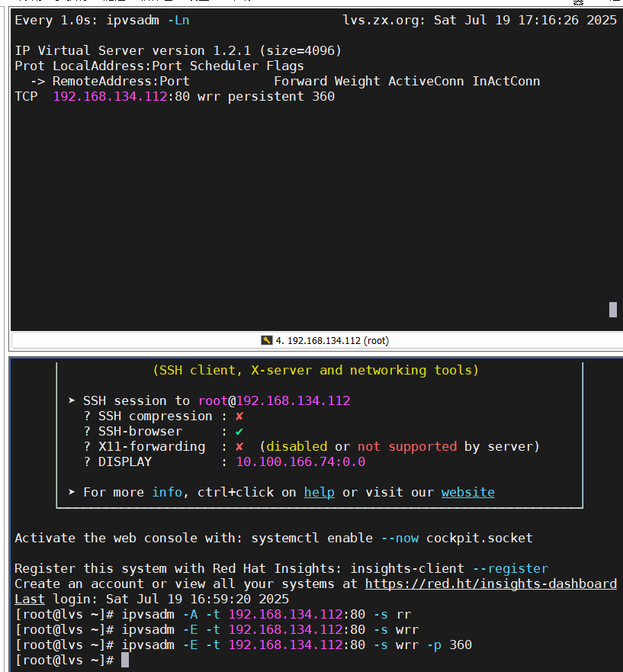
Task: Click the 'lvs.zx.org: Sat Jul 19 17:16:26 2025' timestamp
Action: click(480, 20)
